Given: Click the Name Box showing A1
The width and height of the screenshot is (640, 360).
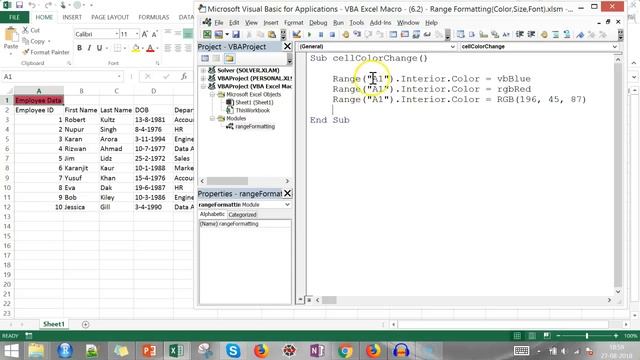Looking at the screenshot, I should click(x=62, y=77).
